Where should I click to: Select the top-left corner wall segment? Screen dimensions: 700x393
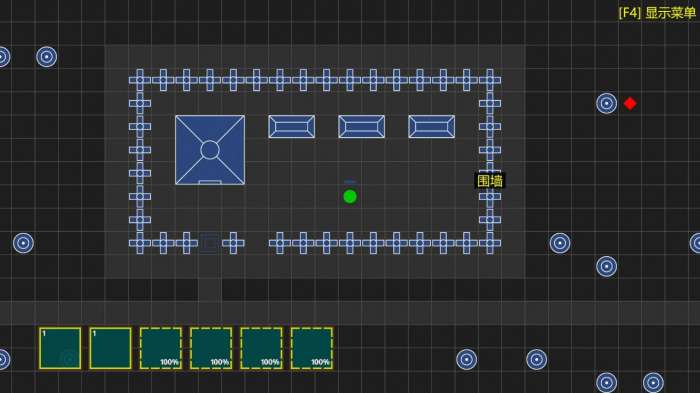pos(140,80)
